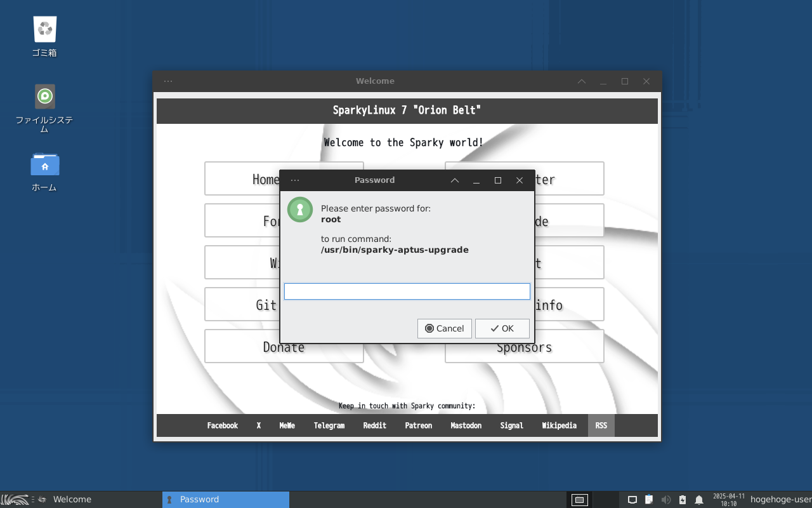Click the Git button in Welcome window
Image resolution: width=812 pixels, height=508 pixels.
(284, 304)
